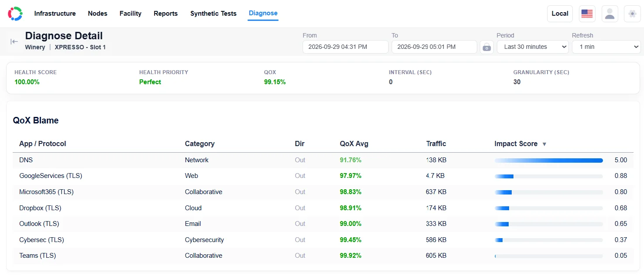Click the GoogleServices impact score bar
This screenshot has height=280, width=644.
pos(549,176)
